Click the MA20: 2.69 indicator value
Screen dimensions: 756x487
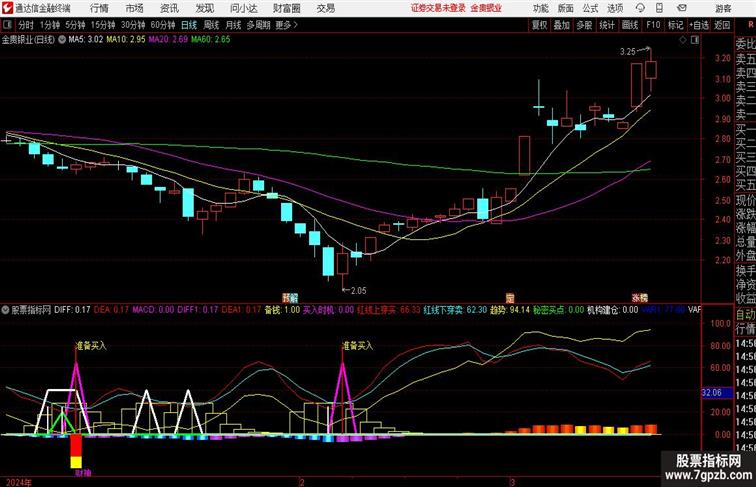pyautogui.click(x=168, y=40)
